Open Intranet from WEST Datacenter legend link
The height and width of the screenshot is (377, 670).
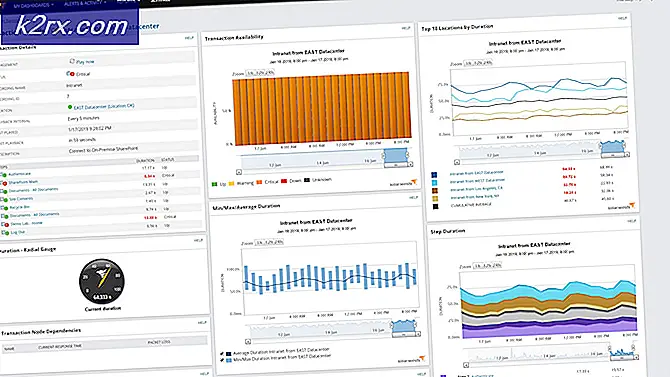pyautogui.click(x=477, y=181)
